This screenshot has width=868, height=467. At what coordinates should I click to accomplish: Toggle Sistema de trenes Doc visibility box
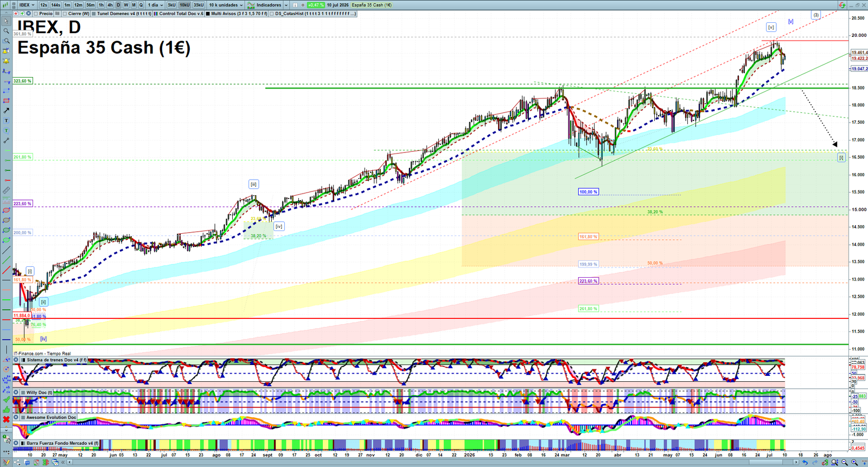click(23, 360)
